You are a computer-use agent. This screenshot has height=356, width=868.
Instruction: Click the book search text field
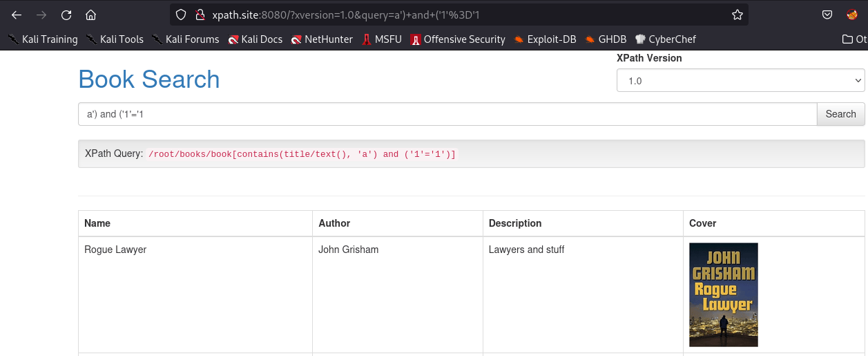pyautogui.click(x=447, y=114)
